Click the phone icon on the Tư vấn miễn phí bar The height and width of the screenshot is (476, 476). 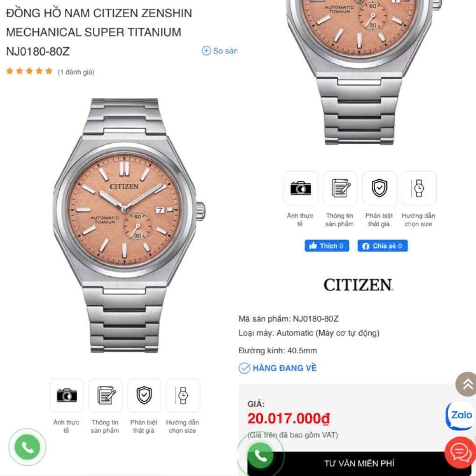click(x=260, y=455)
